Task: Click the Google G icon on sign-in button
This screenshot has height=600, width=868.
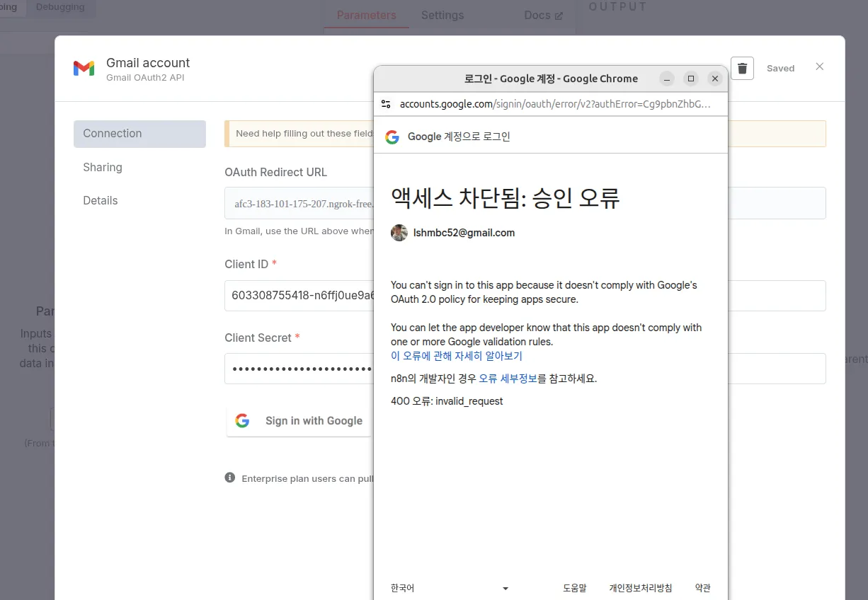Action: [x=242, y=421]
